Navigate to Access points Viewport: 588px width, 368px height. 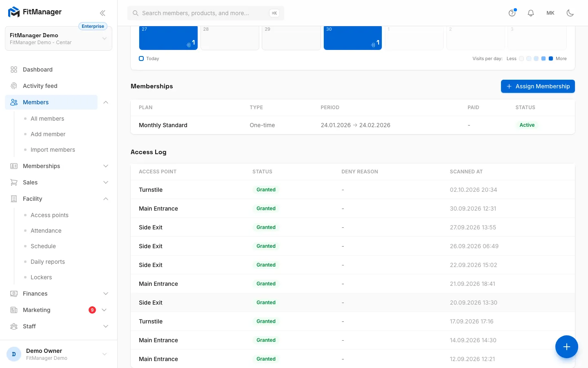(x=49, y=215)
